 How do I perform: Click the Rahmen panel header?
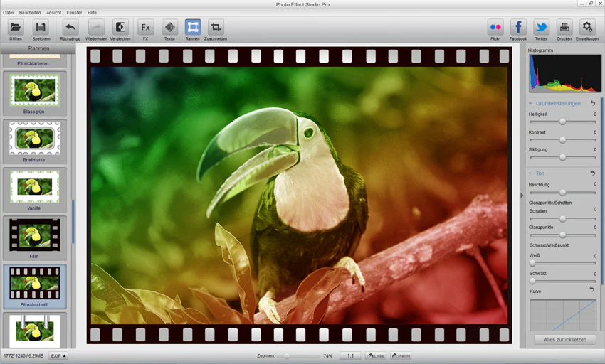[x=38, y=48]
